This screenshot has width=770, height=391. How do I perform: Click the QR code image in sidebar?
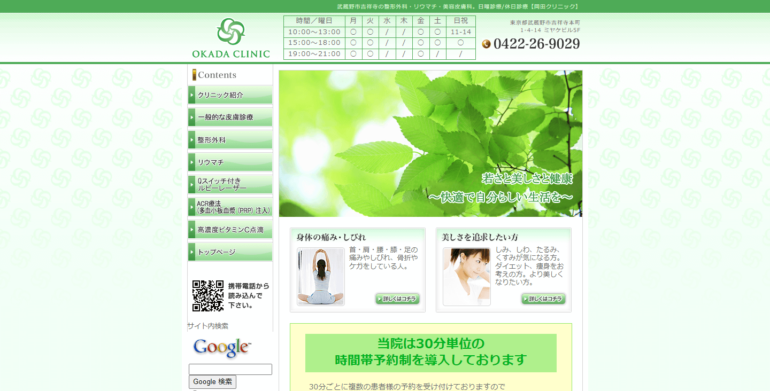click(208, 296)
